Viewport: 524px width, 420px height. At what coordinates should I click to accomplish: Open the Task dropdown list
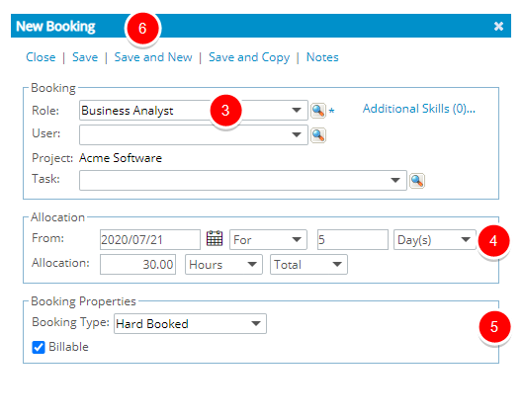(x=242, y=181)
